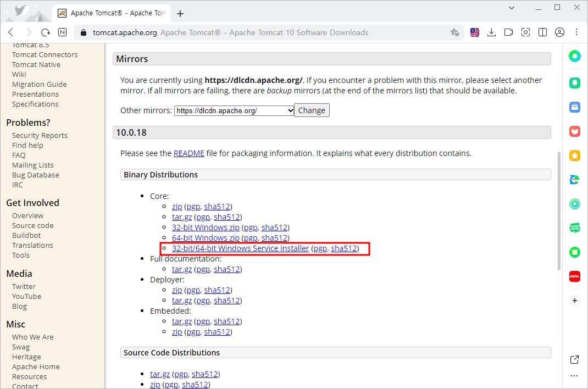Screen dimensions: 588x389
Task: Open the browser three-dot menu
Action: [576, 32]
